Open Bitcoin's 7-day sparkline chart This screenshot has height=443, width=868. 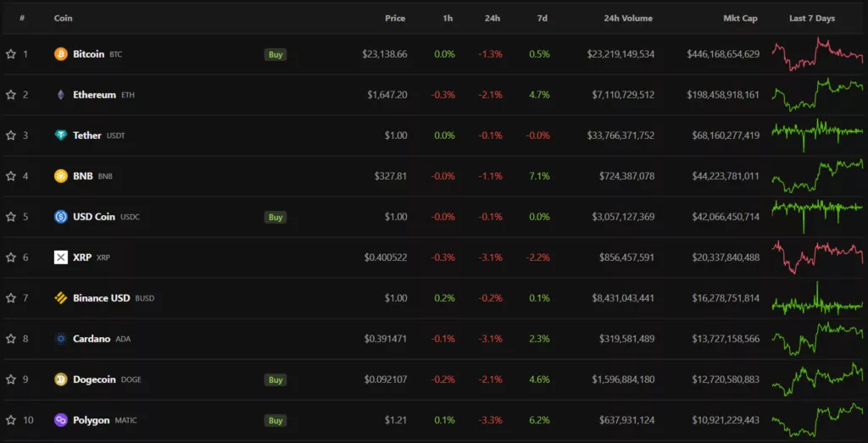pos(818,54)
